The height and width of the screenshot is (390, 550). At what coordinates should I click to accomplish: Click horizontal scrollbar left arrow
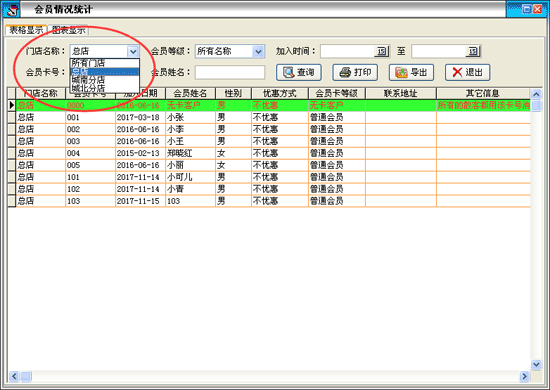pos(14,376)
